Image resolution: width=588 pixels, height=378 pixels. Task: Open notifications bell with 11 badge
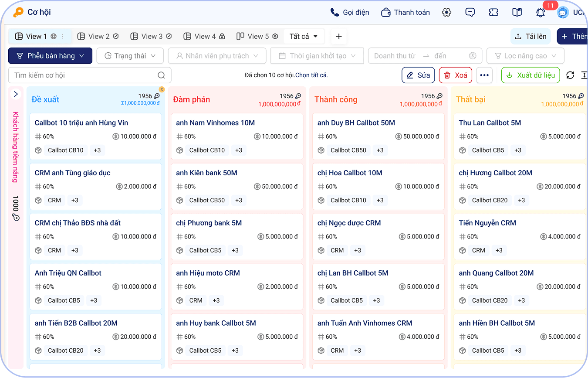[541, 13]
